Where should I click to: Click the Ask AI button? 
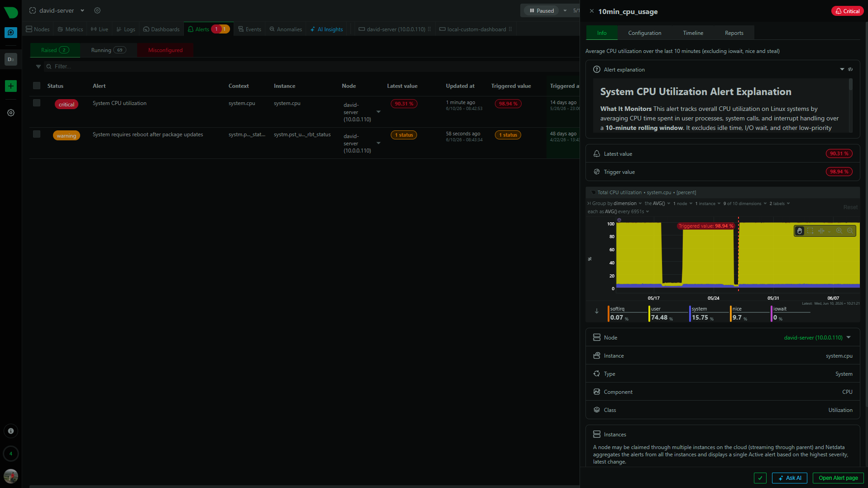point(789,478)
